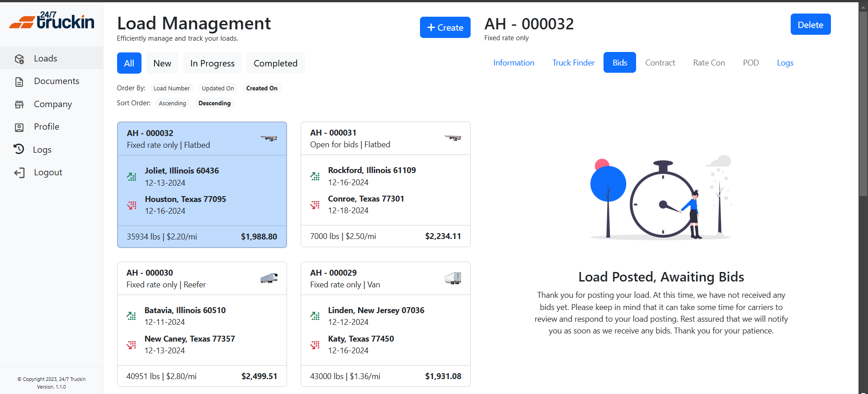The width and height of the screenshot is (868, 394).
Task: Order loads by Load Number
Action: 171,89
